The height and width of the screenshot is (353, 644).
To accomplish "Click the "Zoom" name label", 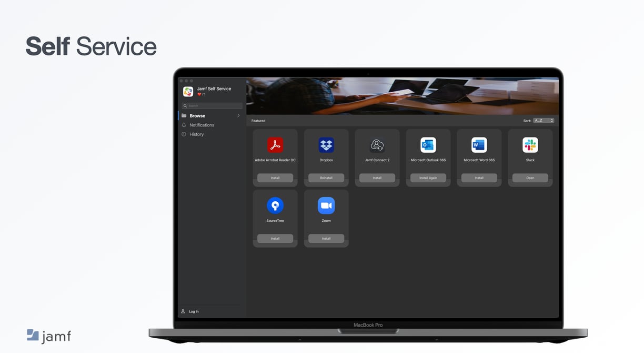I will pyautogui.click(x=326, y=221).
